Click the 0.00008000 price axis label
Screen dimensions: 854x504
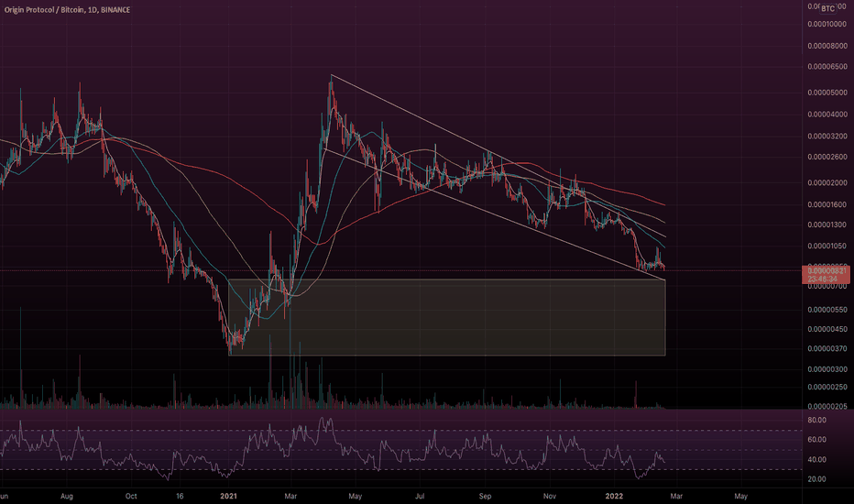(x=827, y=47)
